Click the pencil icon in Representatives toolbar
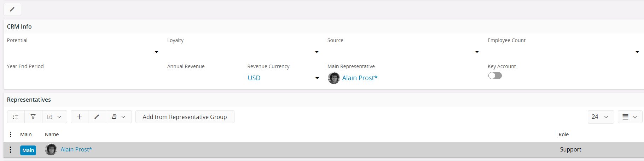 tap(97, 117)
